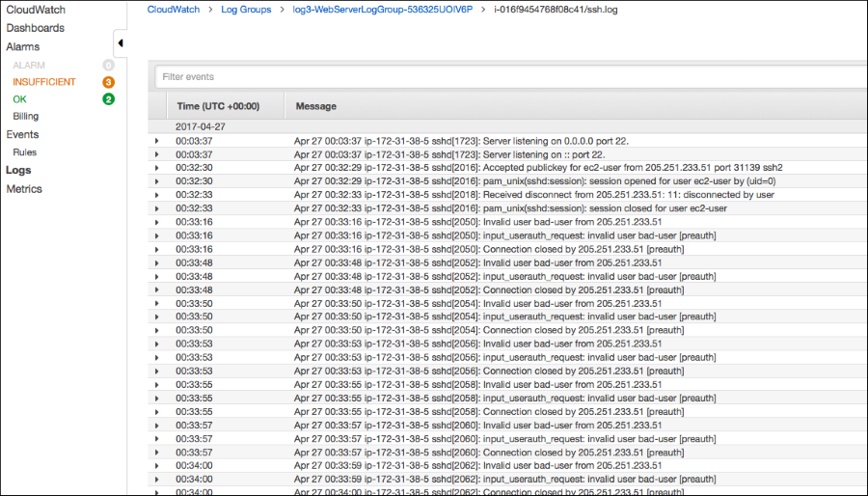Image resolution: width=868 pixels, height=496 pixels.
Task: Select the sshd[2056] 'Connection closed' message
Action: 489,371
